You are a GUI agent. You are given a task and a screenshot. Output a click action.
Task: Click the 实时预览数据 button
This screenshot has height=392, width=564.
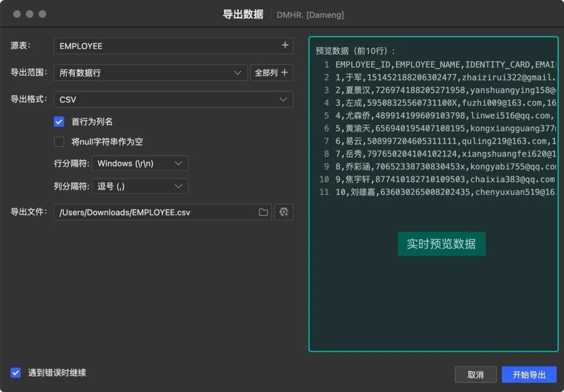coord(441,244)
